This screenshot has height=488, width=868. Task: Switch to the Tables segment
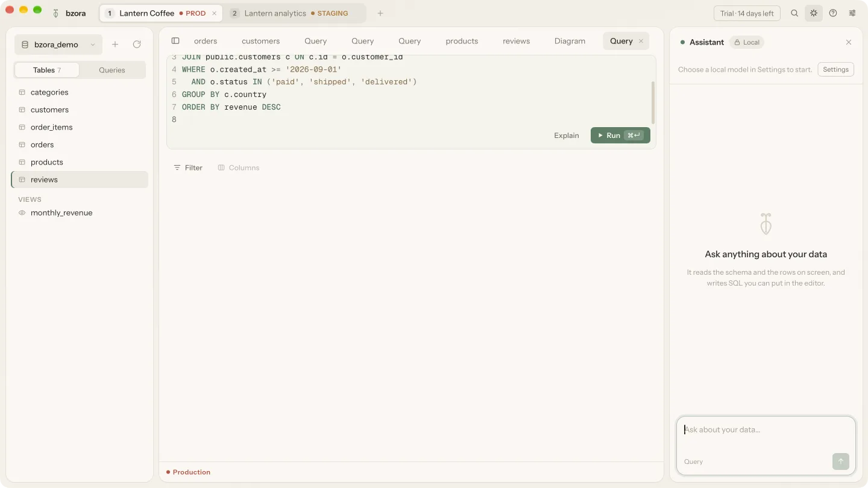(47, 70)
